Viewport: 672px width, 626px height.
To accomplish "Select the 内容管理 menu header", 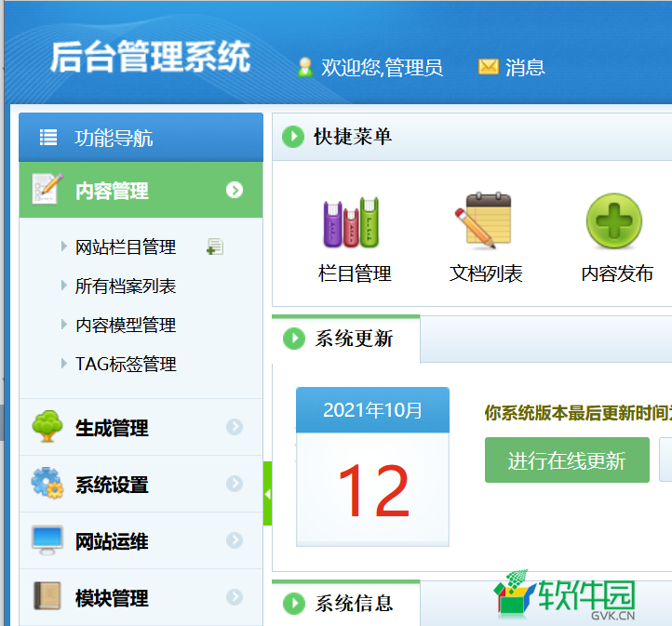I will click(x=141, y=190).
